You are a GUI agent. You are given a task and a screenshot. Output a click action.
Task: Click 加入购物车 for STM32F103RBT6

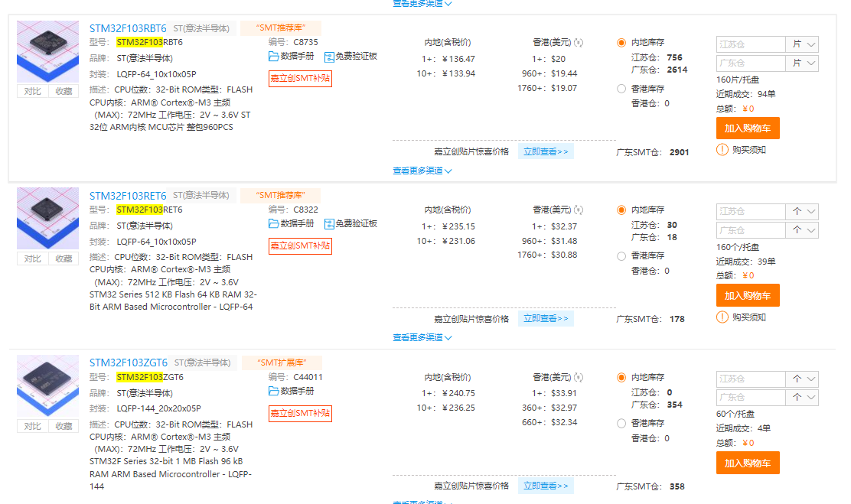[748, 128]
